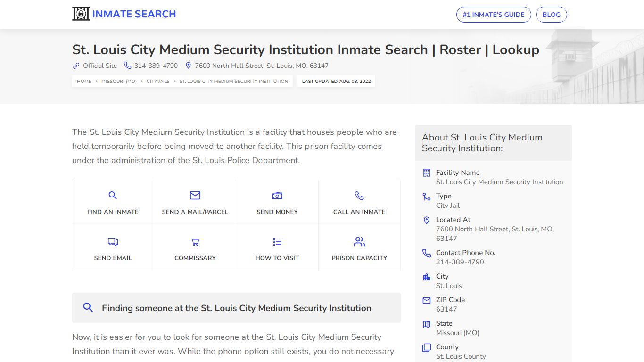Click the sidebar facility name value
The width and height of the screenshot is (644, 362).
500,182
